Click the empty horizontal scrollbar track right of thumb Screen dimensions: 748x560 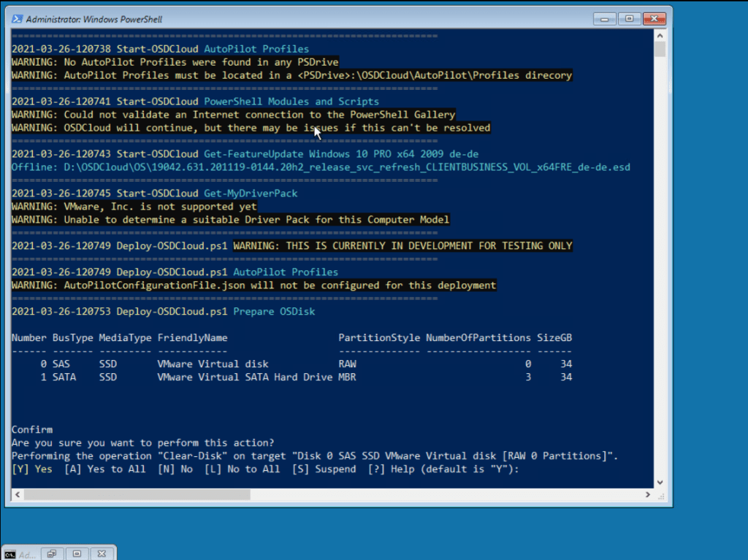point(438,494)
